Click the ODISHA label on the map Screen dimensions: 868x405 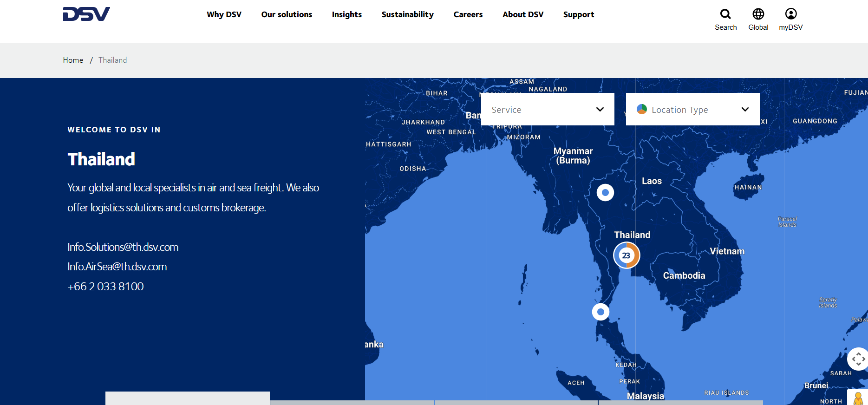tap(413, 169)
